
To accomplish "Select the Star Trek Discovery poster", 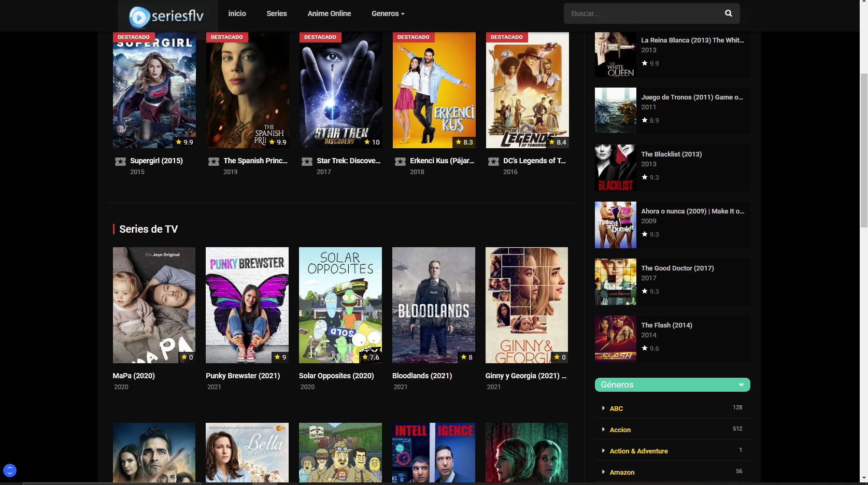I will pyautogui.click(x=341, y=90).
